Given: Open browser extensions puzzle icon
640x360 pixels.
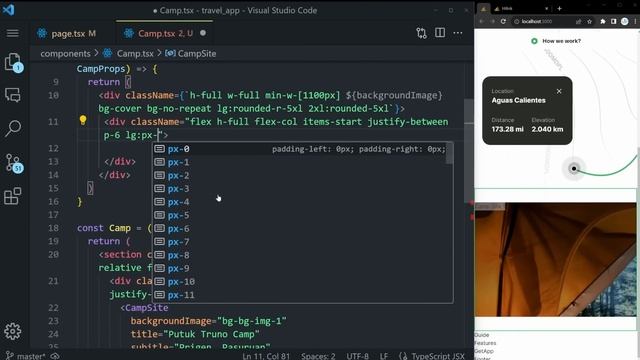Looking at the screenshot, I should 602,21.
